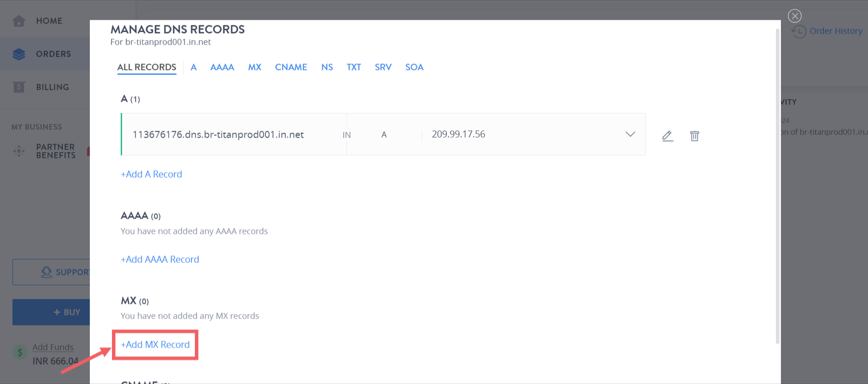The height and width of the screenshot is (384, 868).
Task: Click the Billing receipt icon in sidebar
Action: pos(19,87)
